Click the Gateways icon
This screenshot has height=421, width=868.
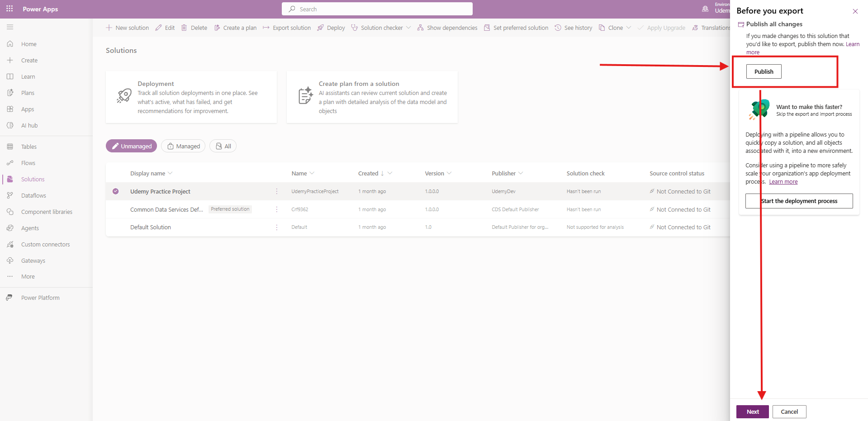[x=10, y=260]
